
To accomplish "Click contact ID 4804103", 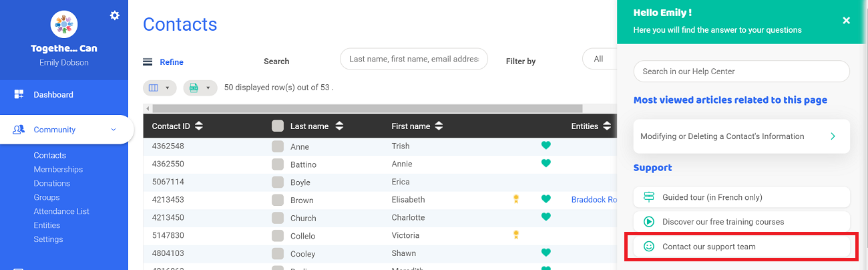I will pos(168,253).
